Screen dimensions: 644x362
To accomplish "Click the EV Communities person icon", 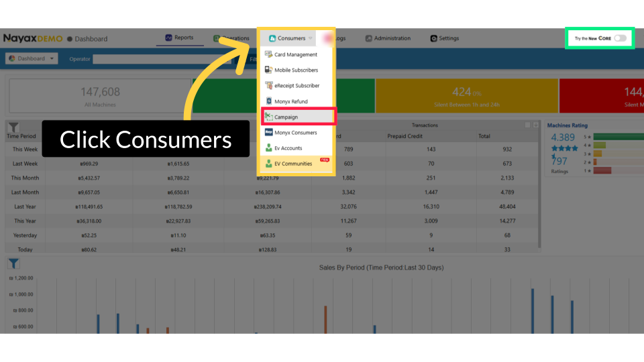I will coord(268,164).
